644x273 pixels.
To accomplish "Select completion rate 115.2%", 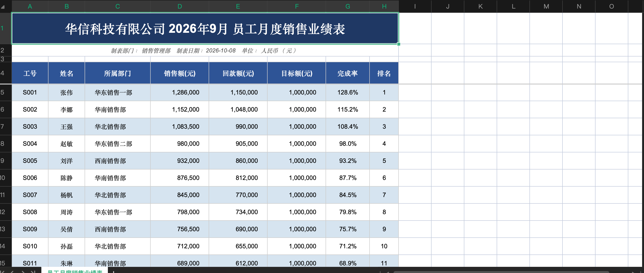I will (347, 109).
